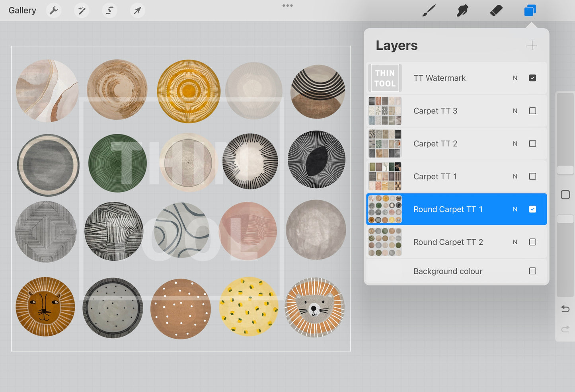Viewport: 575px width, 392px height.
Task: Show the Carpet TT 2 layer
Action: tap(532, 143)
